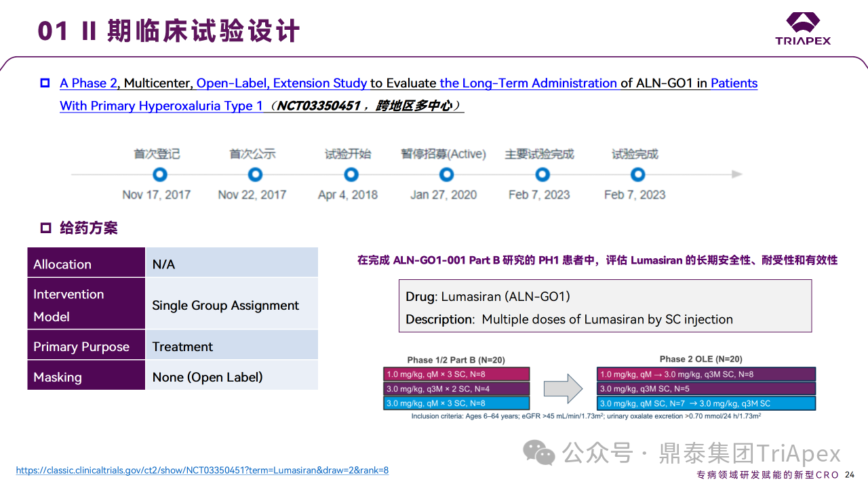
Task: Click the square bullet beside 给药方案
Action: pos(45,228)
